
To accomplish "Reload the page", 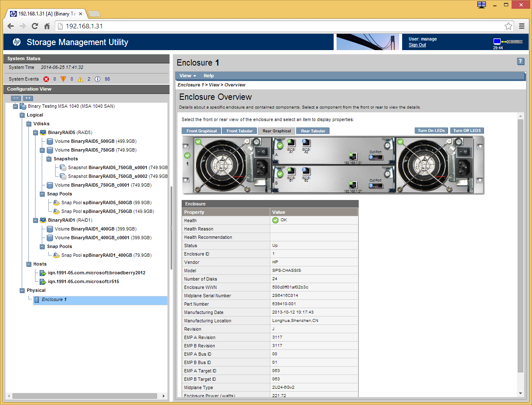I will [x=35, y=26].
